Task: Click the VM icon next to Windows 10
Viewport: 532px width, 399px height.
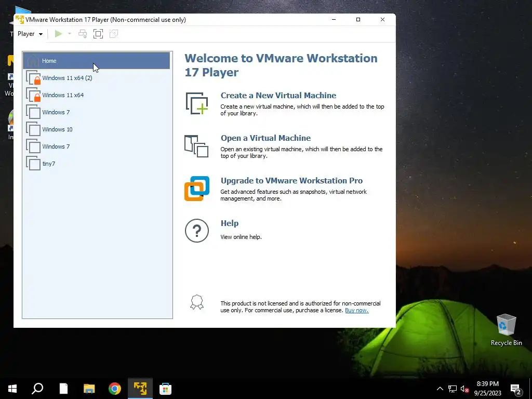Action: click(33, 129)
